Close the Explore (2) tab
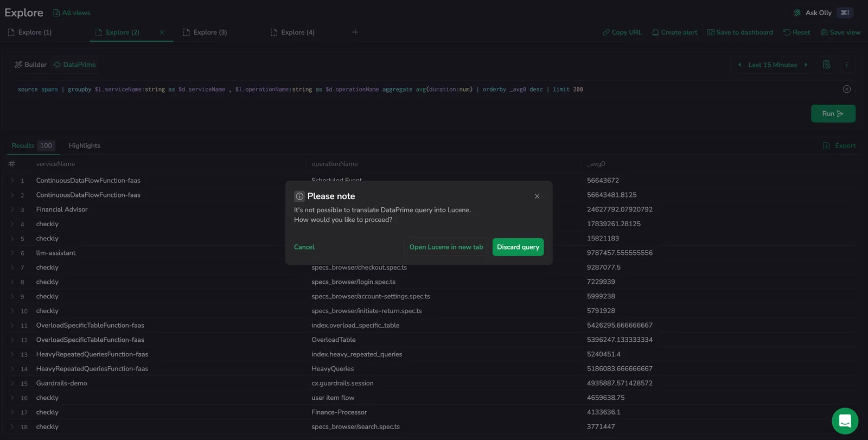Image resolution: width=868 pixels, height=440 pixels. point(162,33)
